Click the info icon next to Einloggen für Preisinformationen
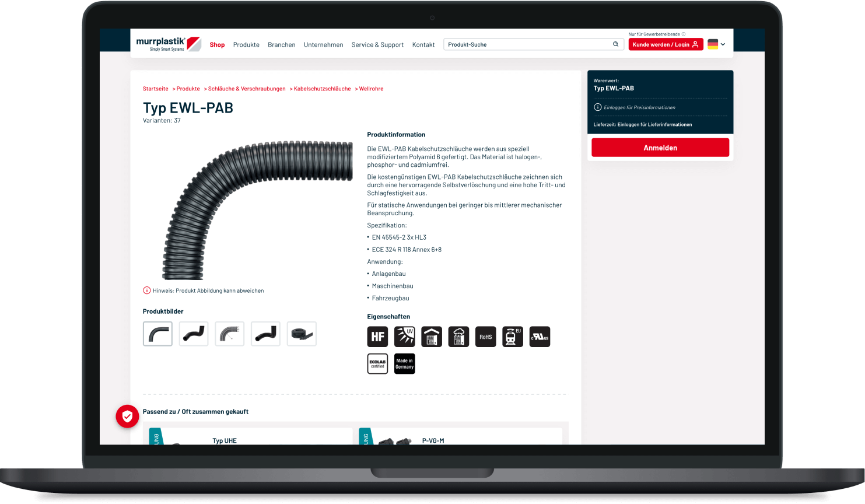Viewport: 865px width, 504px height. coord(597,107)
